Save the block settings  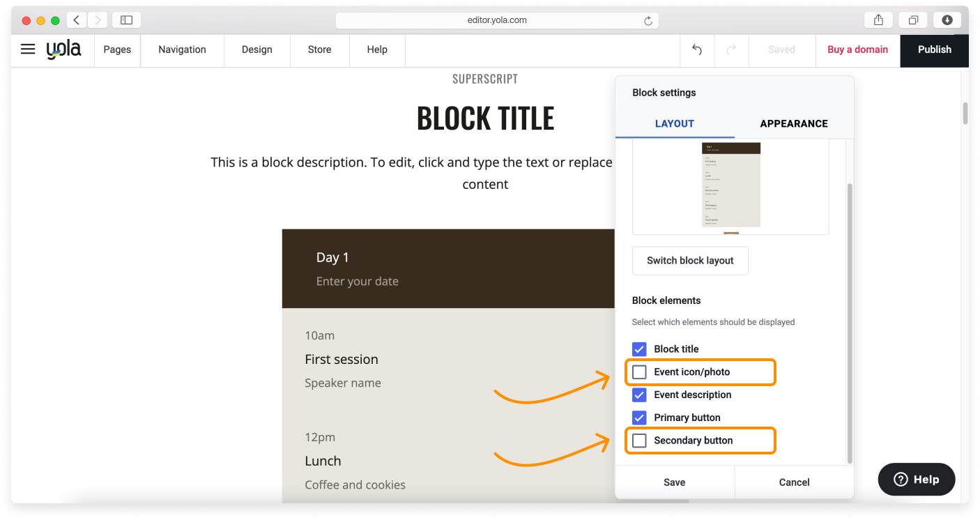[x=674, y=482]
